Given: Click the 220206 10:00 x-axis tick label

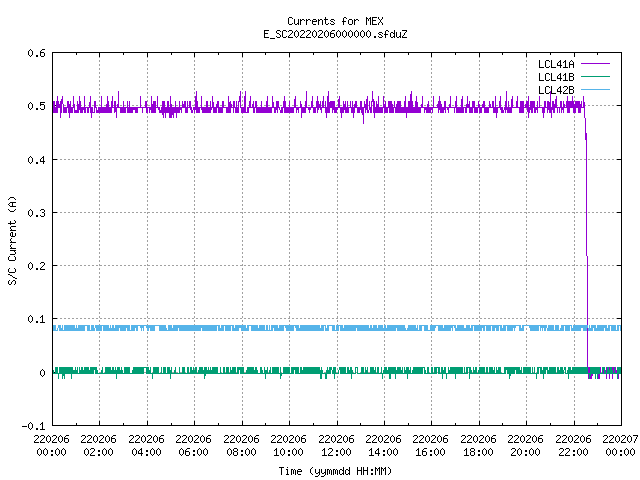Looking at the screenshot, I should (289, 445).
